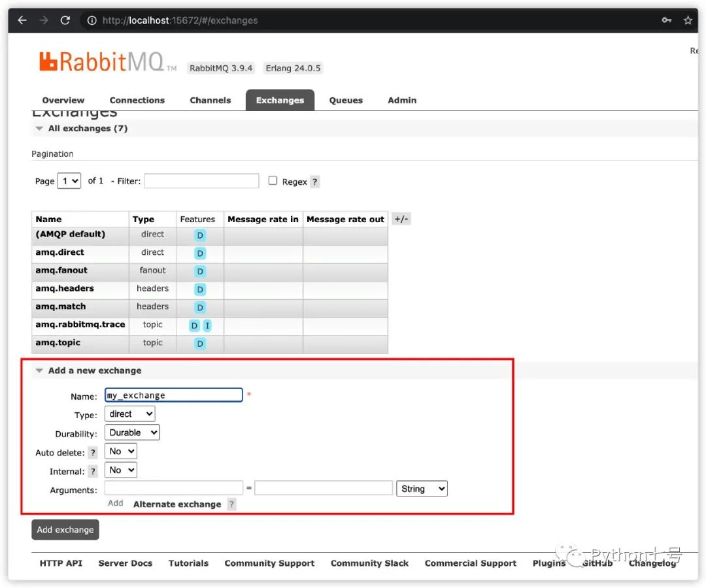Screen dimensions: 706x588
Task: Bookmark page with the star icon
Action: click(x=688, y=20)
